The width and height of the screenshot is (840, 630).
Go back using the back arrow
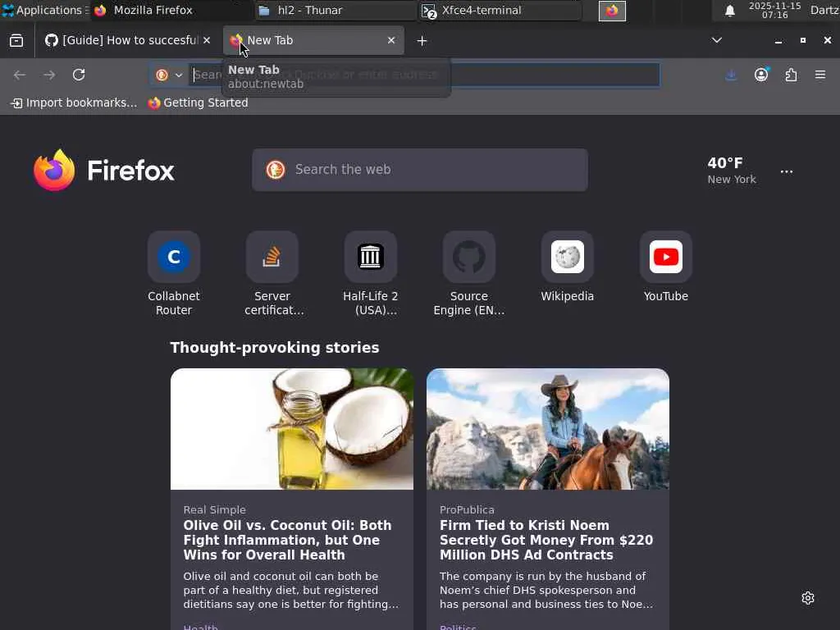tap(20, 75)
